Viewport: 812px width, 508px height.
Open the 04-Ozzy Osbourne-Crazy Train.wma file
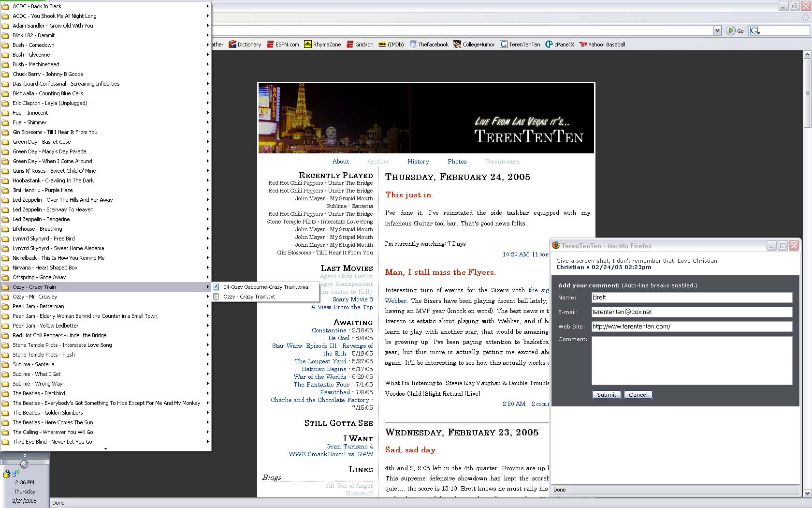(x=265, y=287)
